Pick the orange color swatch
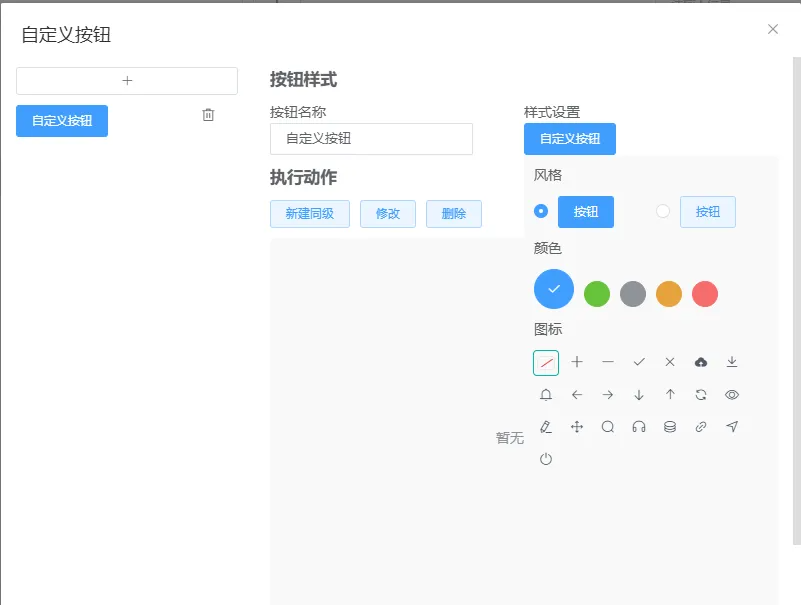801x605 pixels. point(669,294)
